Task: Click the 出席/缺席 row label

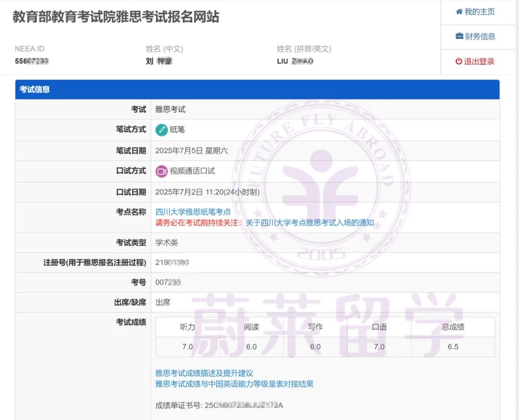Action: [130, 302]
